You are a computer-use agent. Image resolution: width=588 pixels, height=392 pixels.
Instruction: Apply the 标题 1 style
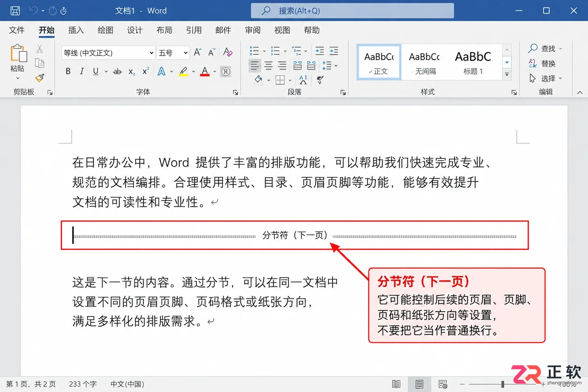click(x=473, y=62)
